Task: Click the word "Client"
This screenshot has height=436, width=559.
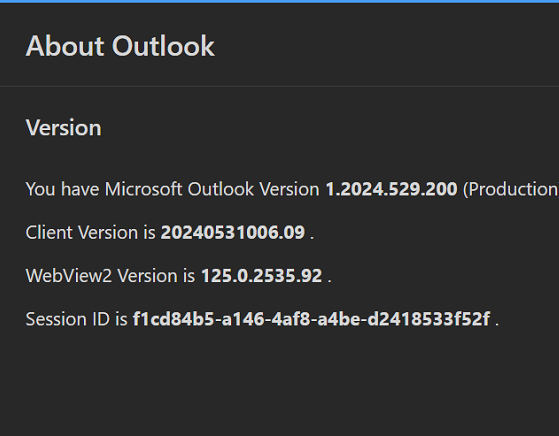Action: (49, 232)
